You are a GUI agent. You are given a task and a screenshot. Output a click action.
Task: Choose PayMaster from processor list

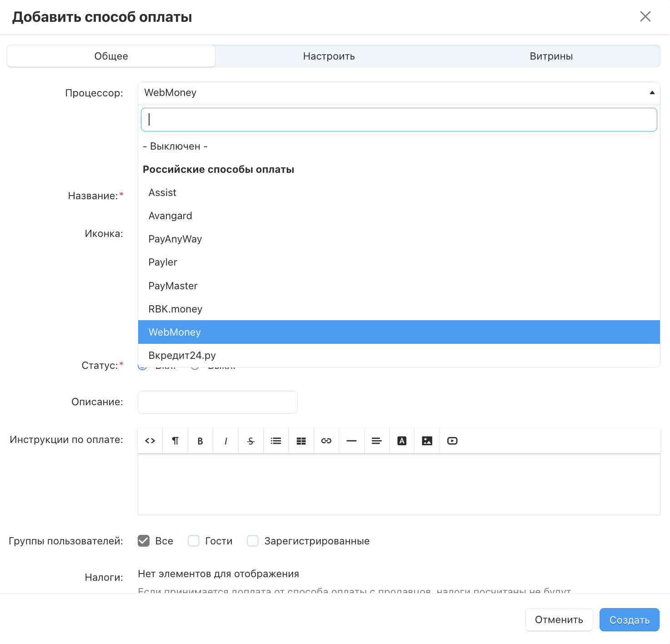tap(173, 286)
